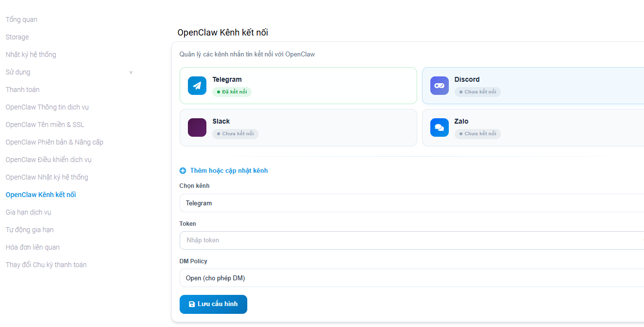Click the Discord logo icon

pyautogui.click(x=439, y=85)
